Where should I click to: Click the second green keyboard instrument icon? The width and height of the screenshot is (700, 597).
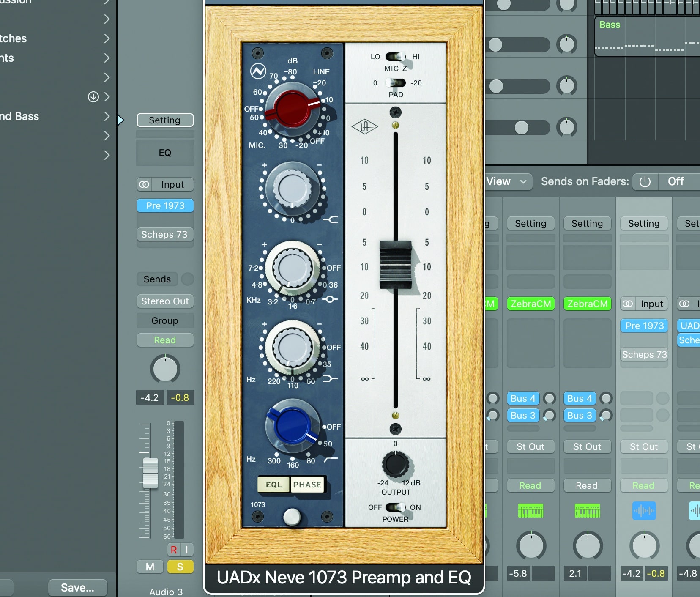coord(587,511)
